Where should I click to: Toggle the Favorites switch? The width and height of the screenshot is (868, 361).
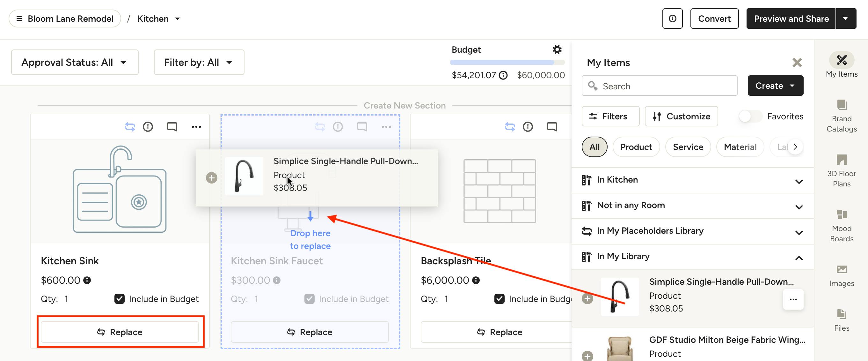pyautogui.click(x=750, y=117)
